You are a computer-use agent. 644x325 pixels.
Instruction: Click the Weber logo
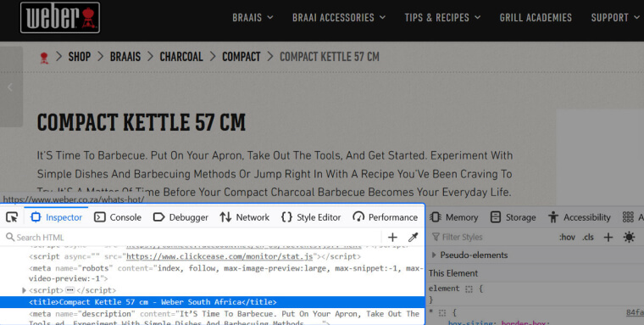pos(60,18)
